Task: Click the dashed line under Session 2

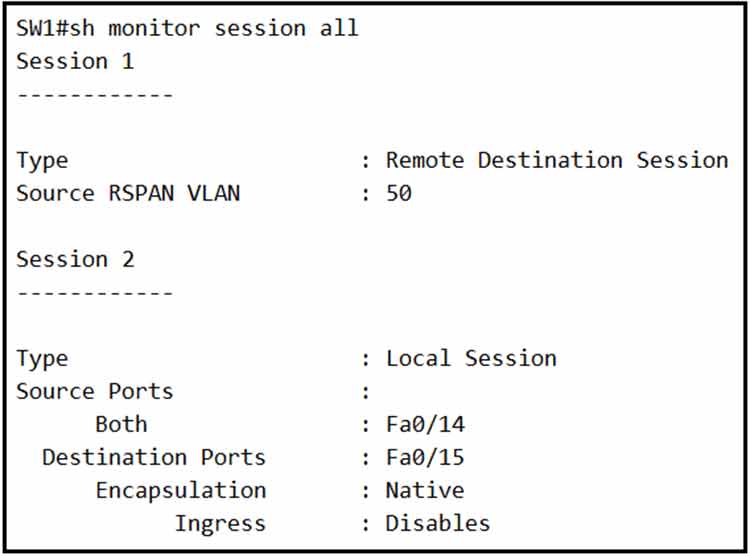Action: [x=94, y=293]
